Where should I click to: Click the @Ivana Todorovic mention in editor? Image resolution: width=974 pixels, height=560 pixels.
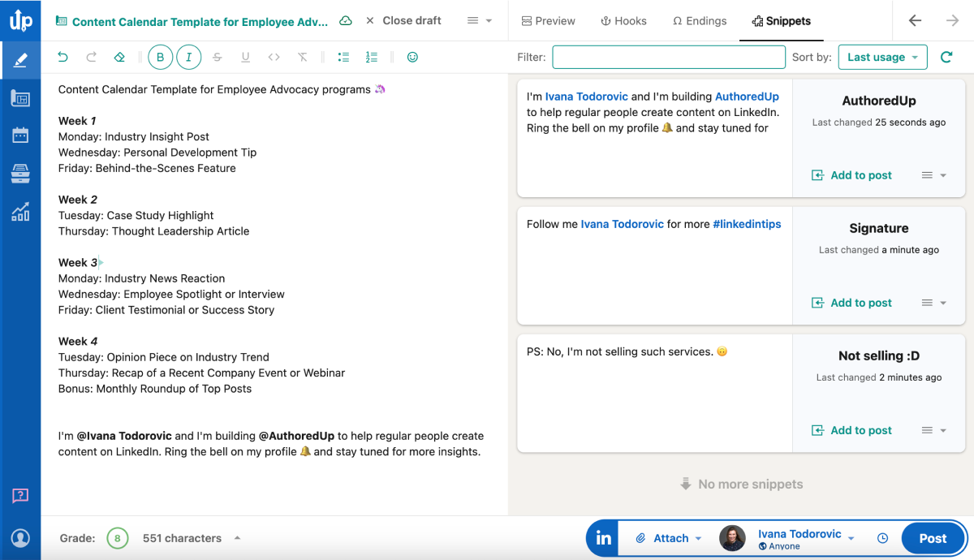pos(124,436)
